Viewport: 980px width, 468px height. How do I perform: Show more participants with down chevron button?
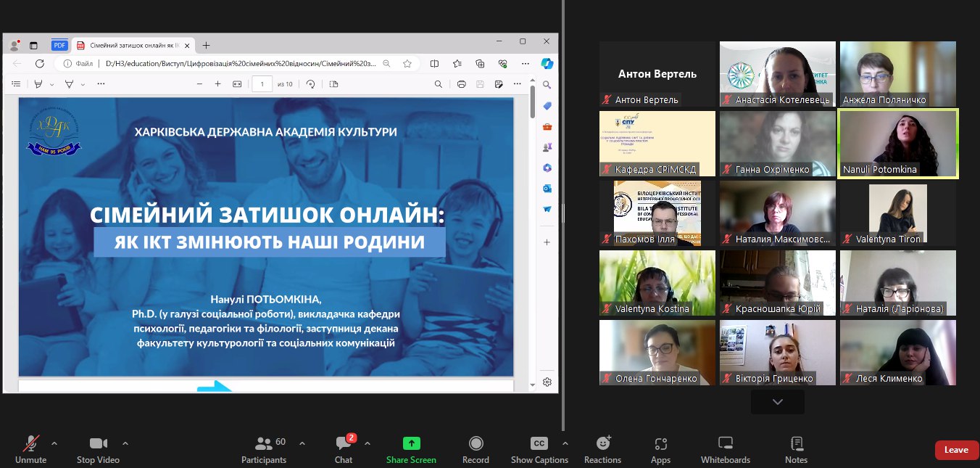coord(778,402)
